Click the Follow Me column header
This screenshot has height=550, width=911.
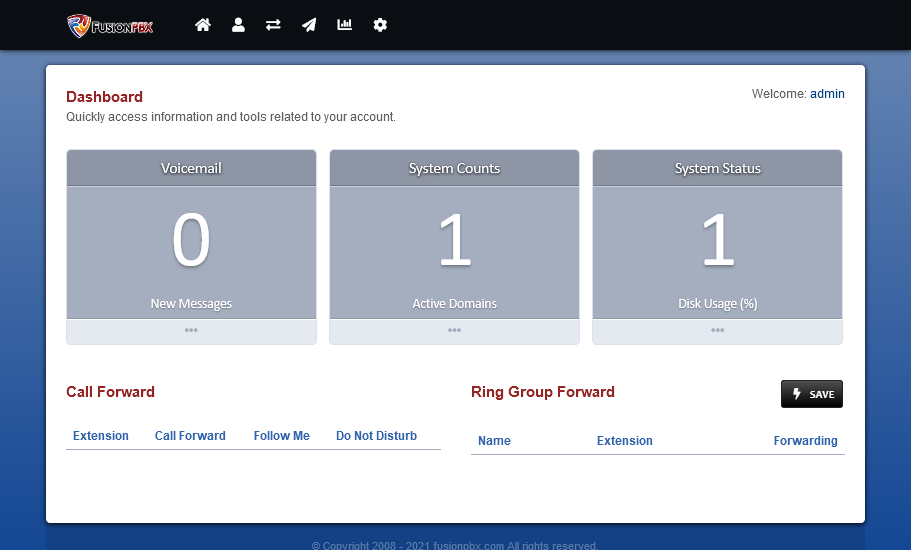[281, 436]
